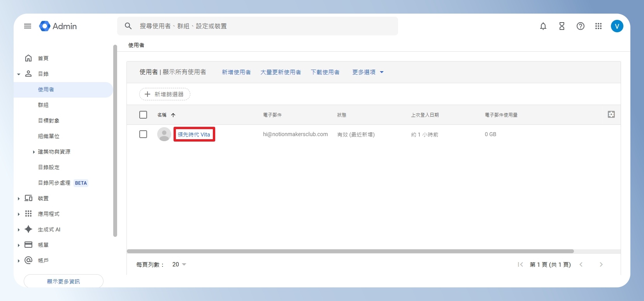Click the directory person icon

[28, 74]
